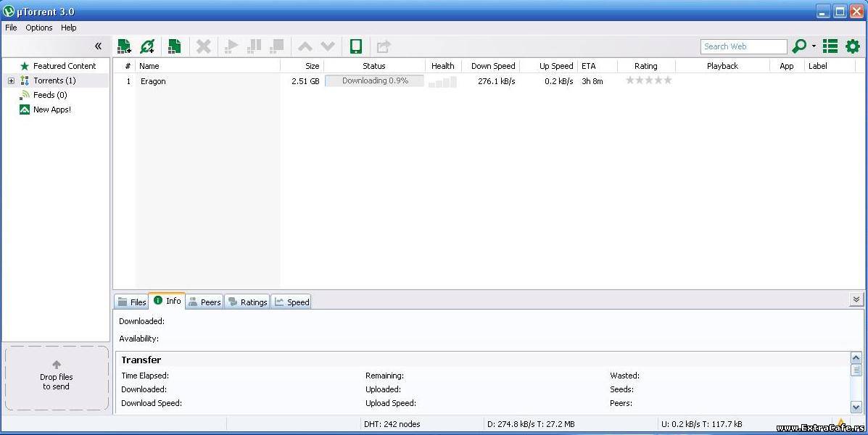The image size is (868, 435).
Task: Click DHT: 242 nodes in status bar
Action: coord(392,424)
